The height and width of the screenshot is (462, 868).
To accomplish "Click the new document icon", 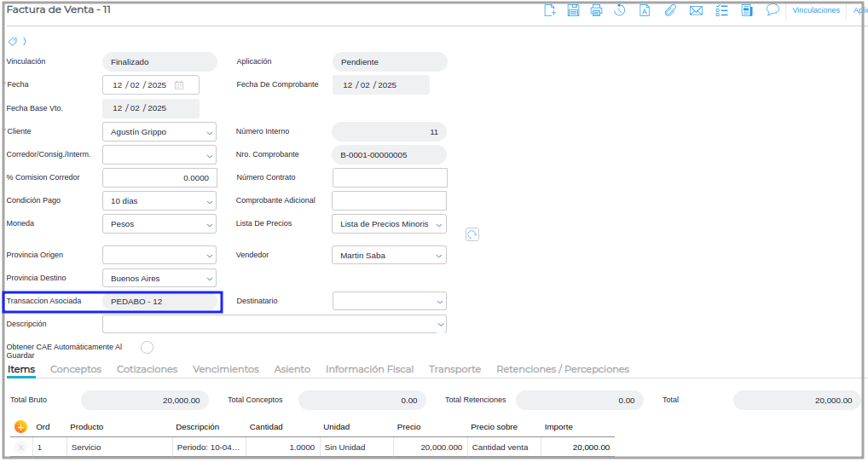I will point(550,10).
